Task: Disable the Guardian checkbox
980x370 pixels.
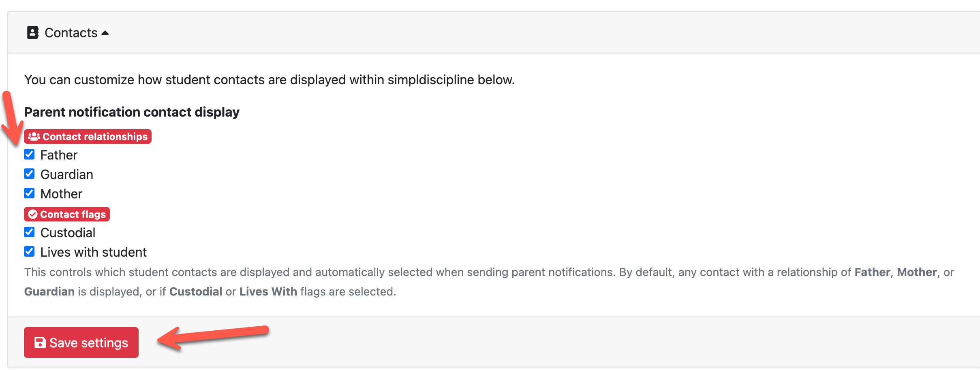Action: pyautogui.click(x=29, y=174)
